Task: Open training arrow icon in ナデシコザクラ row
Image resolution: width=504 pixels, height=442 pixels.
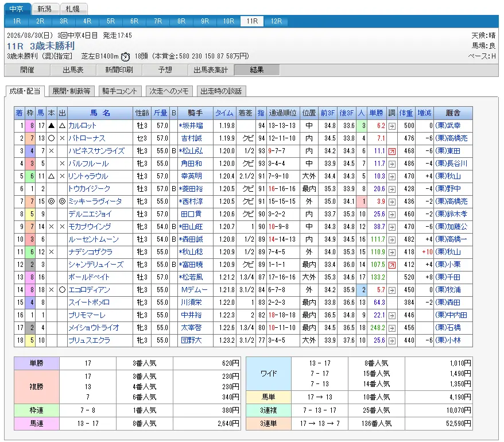Action: coord(392,253)
